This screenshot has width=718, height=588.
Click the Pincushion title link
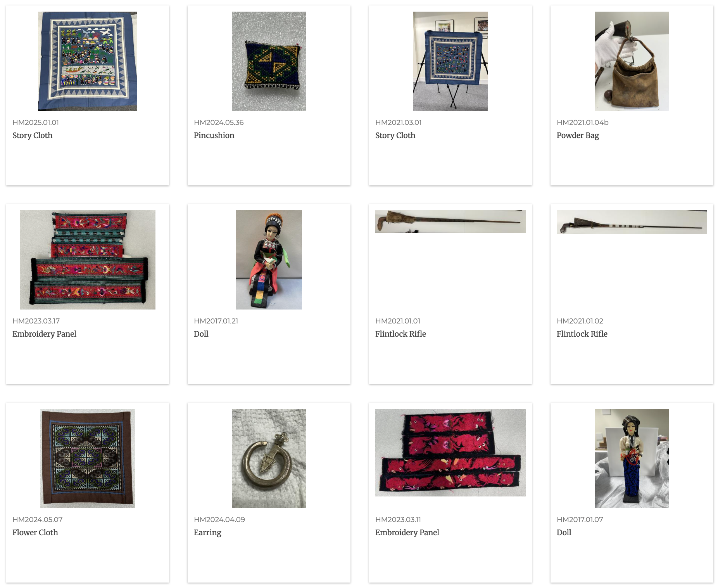[x=214, y=135]
